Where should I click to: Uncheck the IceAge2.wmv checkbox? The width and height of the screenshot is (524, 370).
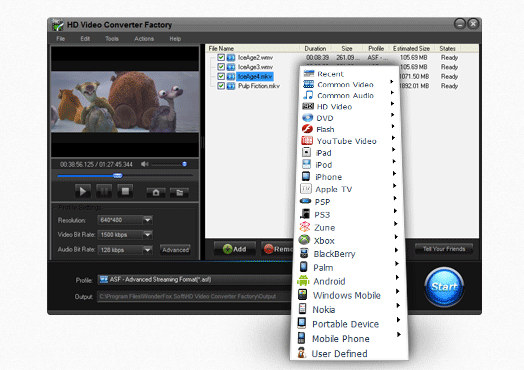(x=221, y=57)
